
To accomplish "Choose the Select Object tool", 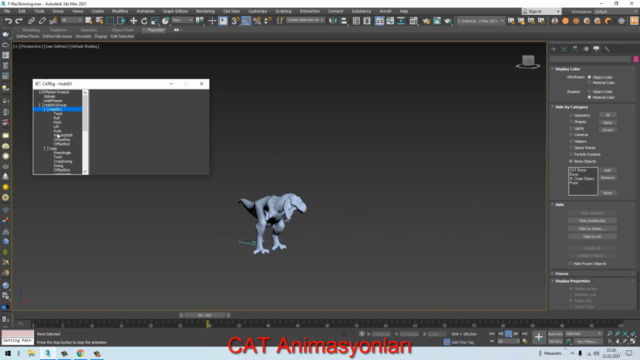I will (x=88, y=21).
